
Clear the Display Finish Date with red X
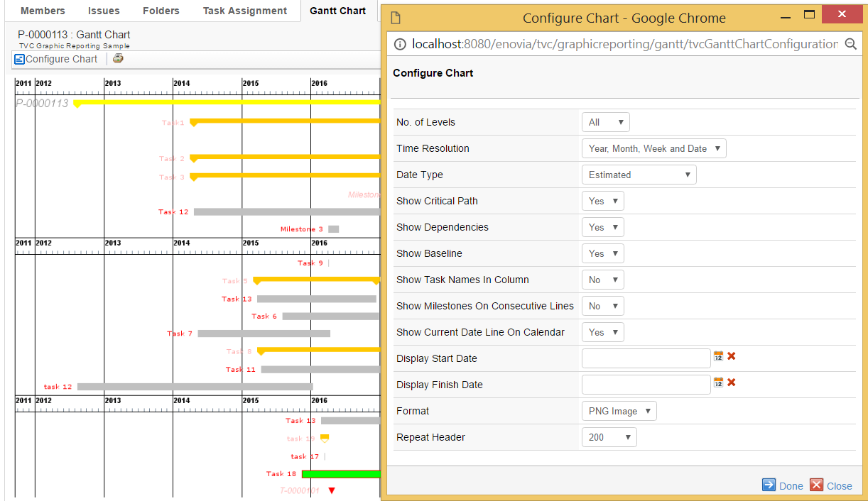732,382
